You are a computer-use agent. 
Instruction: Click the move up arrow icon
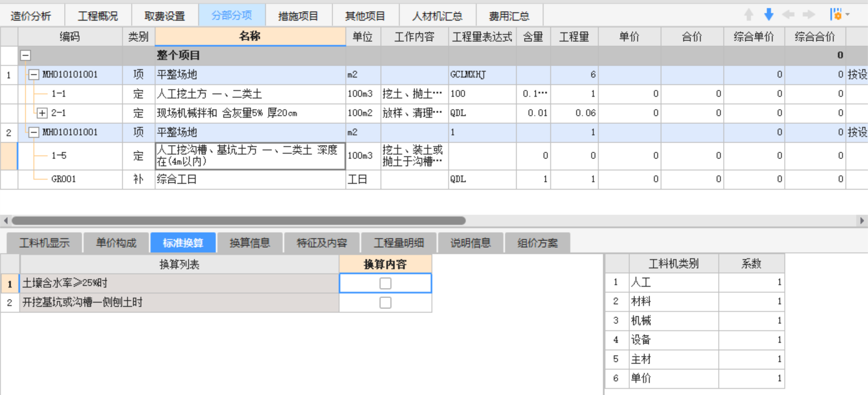749,15
